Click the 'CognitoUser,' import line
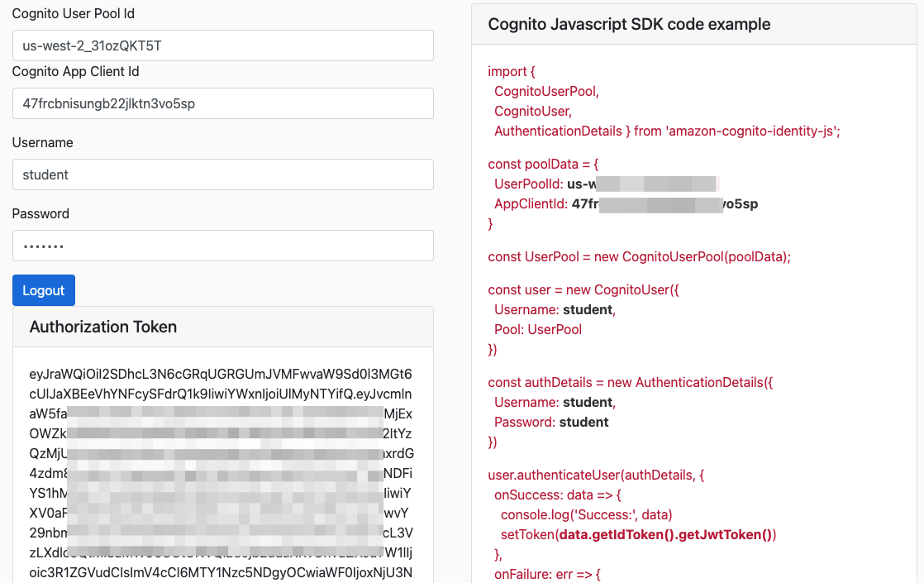Screen dimensions: 924x583 click(533, 112)
